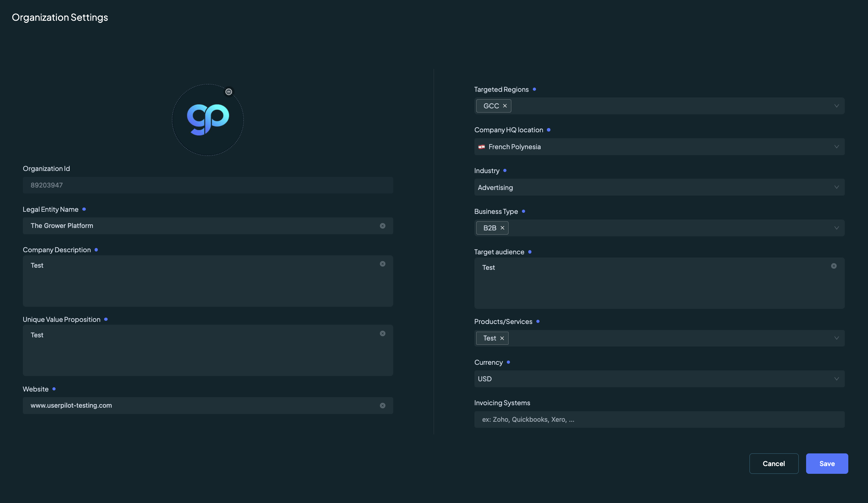Clear the Unique Value Proposition text
The height and width of the screenshot is (503, 868).
[383, 333]
